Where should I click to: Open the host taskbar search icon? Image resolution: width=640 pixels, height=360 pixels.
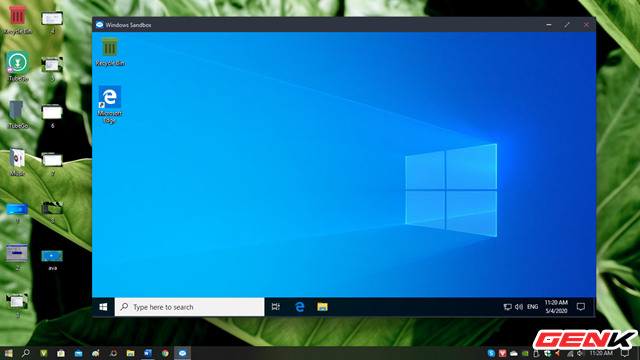[26, 353]
